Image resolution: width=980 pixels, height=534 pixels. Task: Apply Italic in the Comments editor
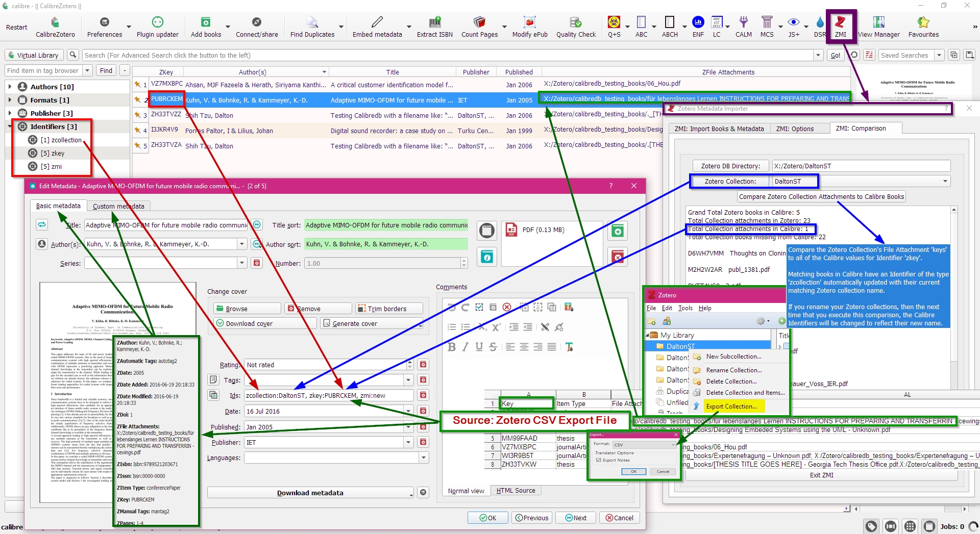465,347
